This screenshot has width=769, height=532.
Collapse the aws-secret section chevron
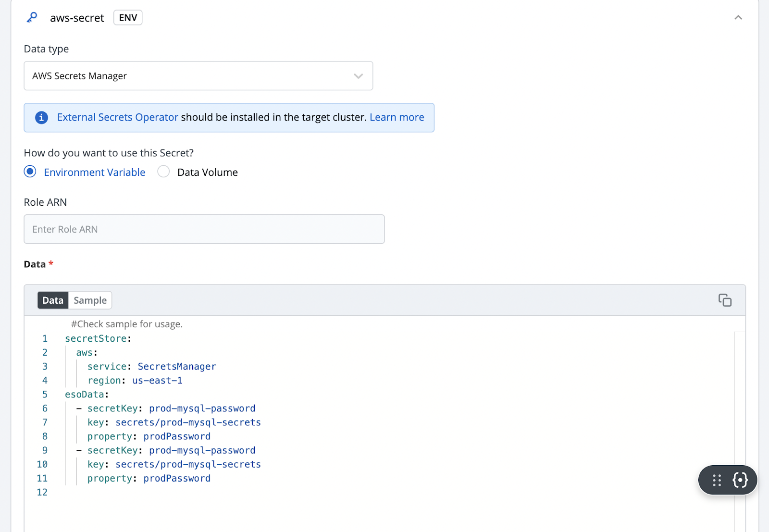pyautogui.click(x=738, y=18)
